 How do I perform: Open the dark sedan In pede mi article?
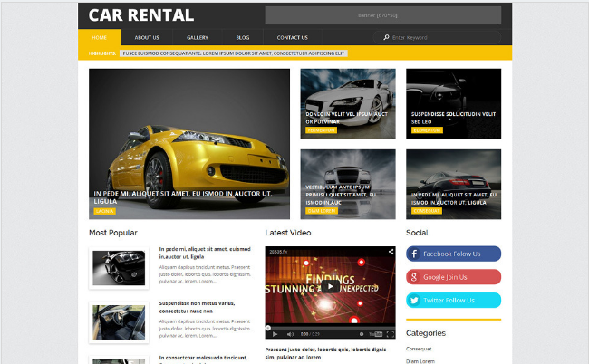453,184
